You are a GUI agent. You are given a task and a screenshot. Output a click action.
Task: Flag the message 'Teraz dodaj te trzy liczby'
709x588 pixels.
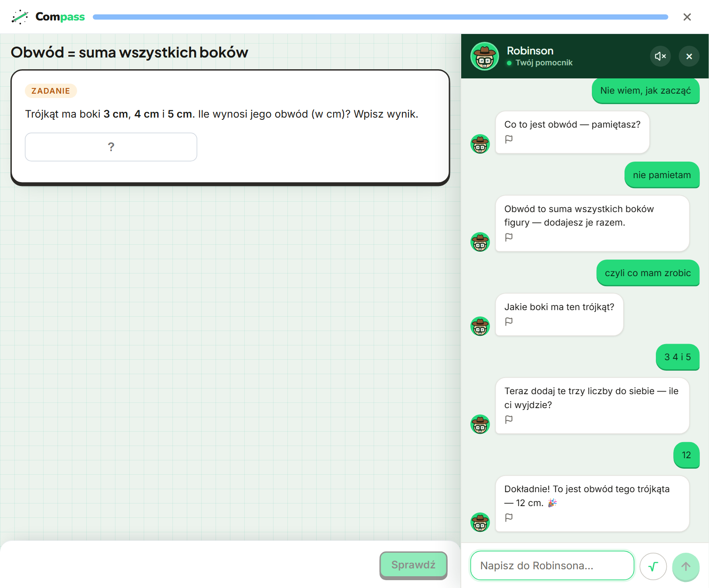tap(509, 419)
